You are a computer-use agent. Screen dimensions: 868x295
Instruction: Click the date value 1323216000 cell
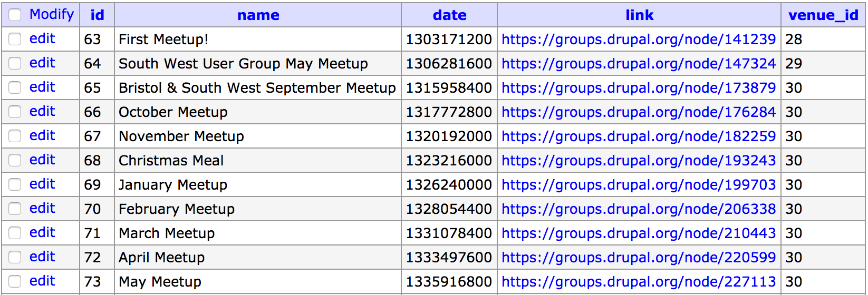(x=449, y=161)
